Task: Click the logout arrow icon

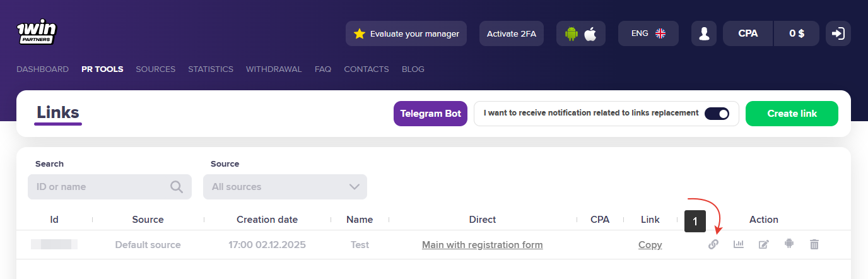Action: click(838, 33)
